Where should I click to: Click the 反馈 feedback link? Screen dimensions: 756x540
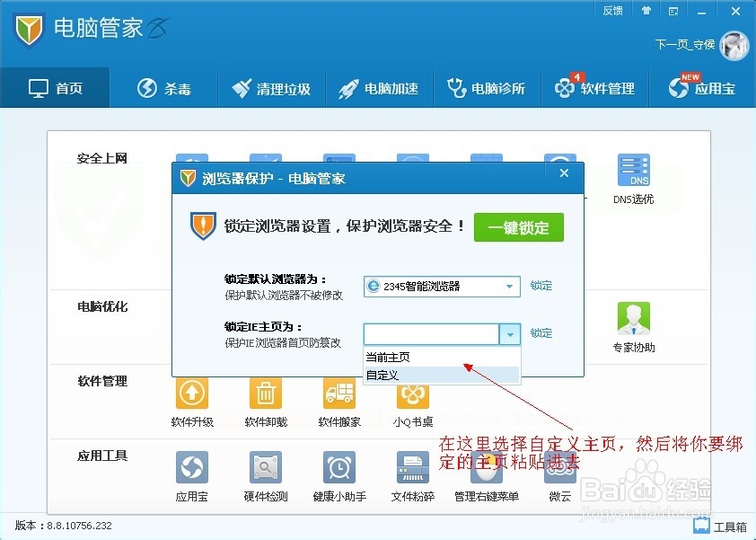(x=612, y=11)
